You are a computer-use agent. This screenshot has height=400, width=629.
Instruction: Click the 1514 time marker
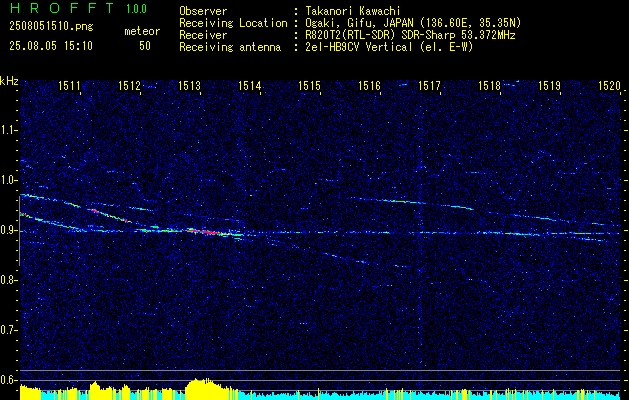click(x=250, y=85)
